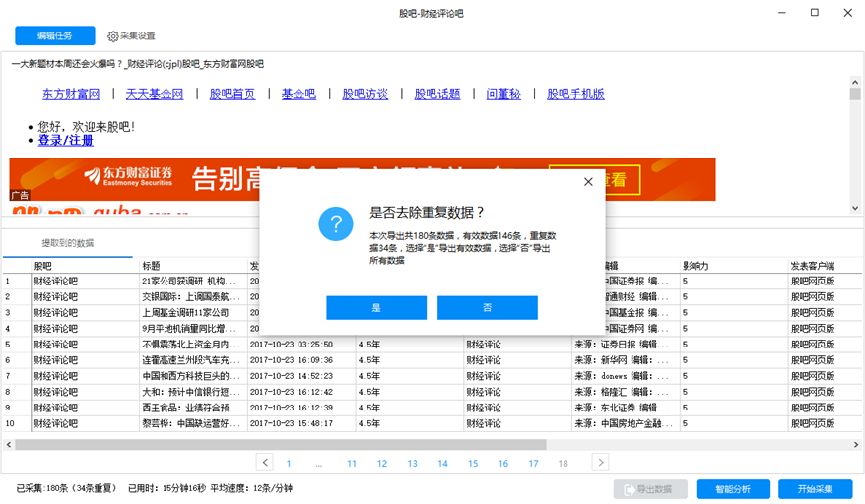Click the 股吧 column header
The width and height of the screenshot is (865, 504).
tap(85, 266)
